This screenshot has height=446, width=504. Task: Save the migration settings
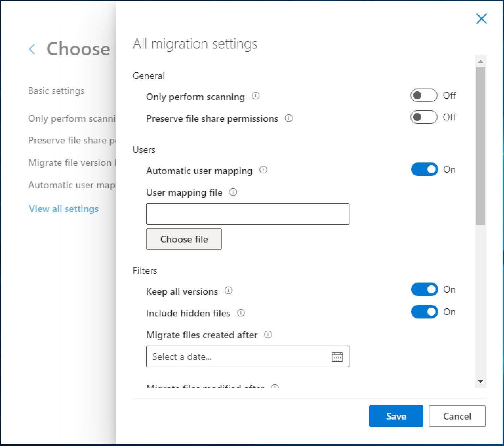click(x=396, y=416)
